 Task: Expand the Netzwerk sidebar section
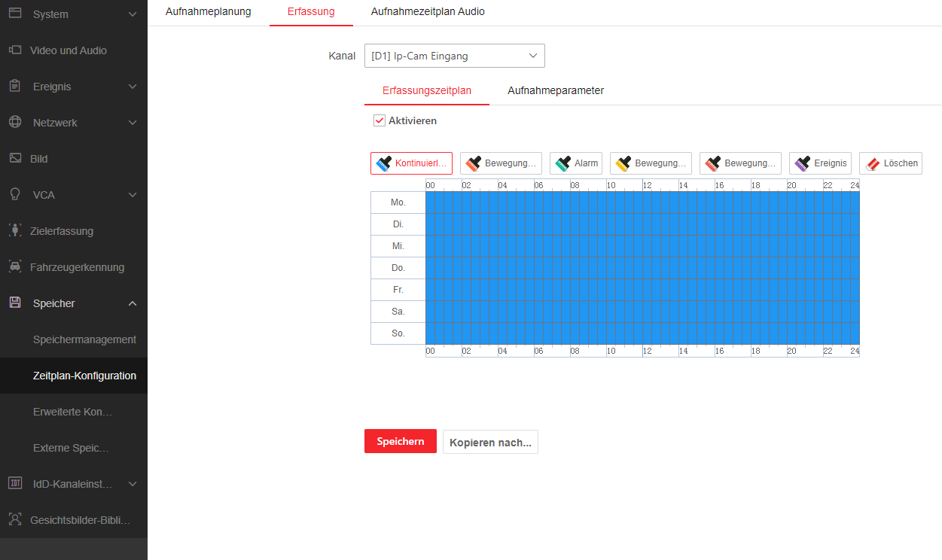pos(133,123)
